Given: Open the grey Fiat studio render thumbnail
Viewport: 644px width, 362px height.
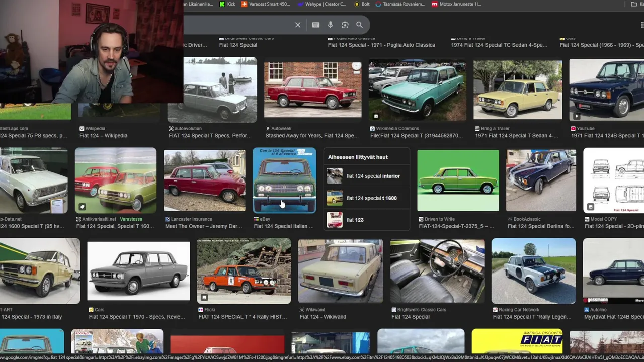Looking at the screenshot, I should [x=138, y=271].
